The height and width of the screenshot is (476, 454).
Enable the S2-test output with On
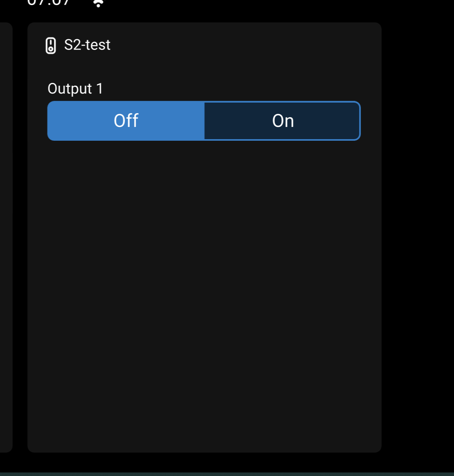click(x=282, y=121)
